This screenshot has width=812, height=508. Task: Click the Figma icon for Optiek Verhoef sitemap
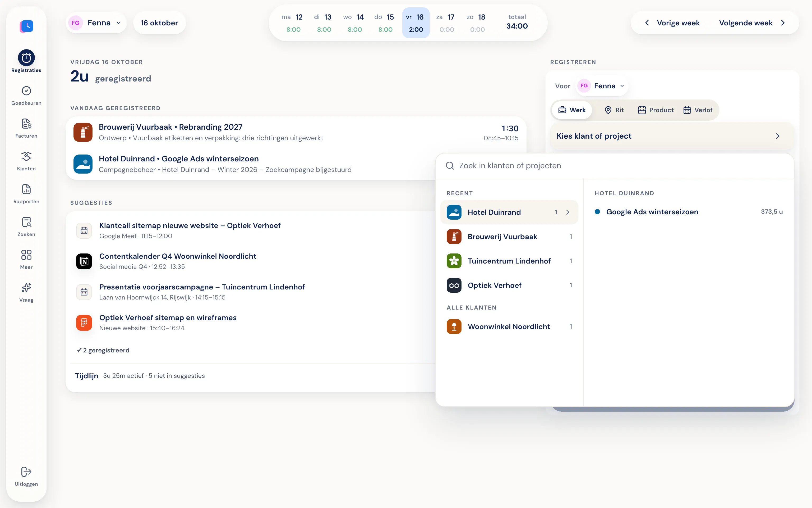(x=84, y=323)
